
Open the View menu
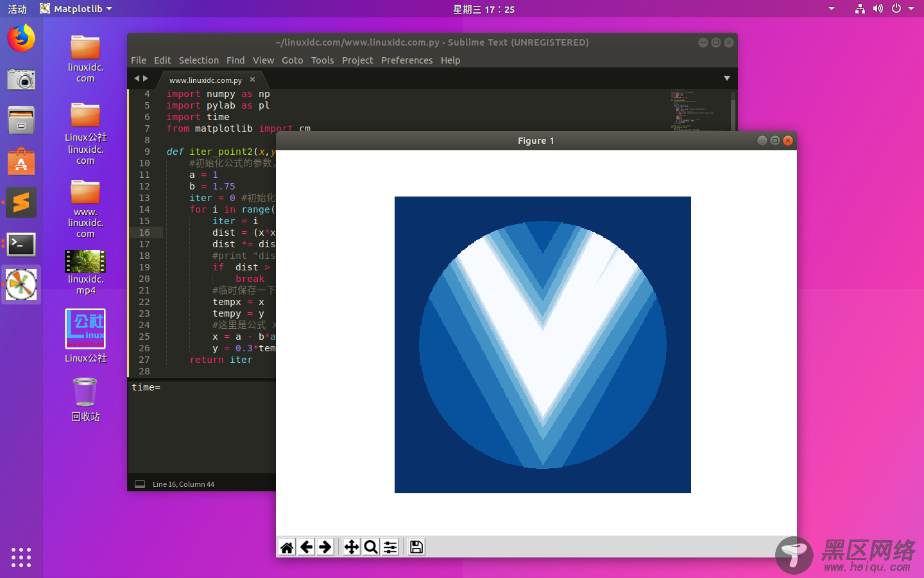263,60
